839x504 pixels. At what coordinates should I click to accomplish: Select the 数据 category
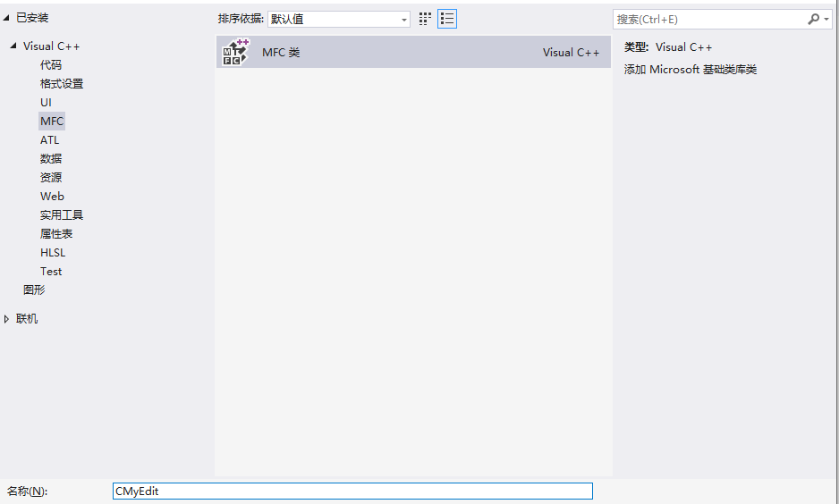[x=51, y=159]
